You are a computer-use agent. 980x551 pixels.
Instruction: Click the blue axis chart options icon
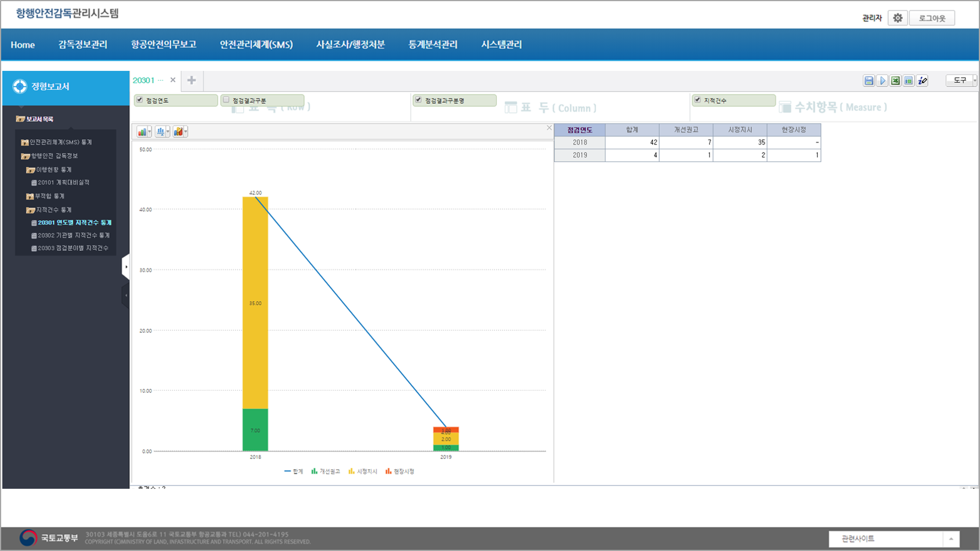[x=160, y=132]
